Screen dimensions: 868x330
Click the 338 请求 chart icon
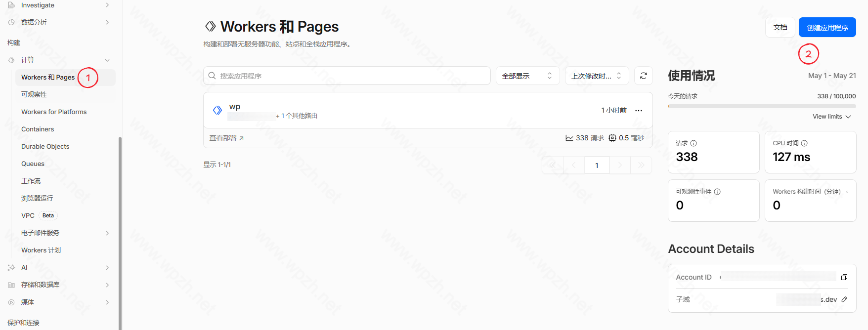coord(569,138)
